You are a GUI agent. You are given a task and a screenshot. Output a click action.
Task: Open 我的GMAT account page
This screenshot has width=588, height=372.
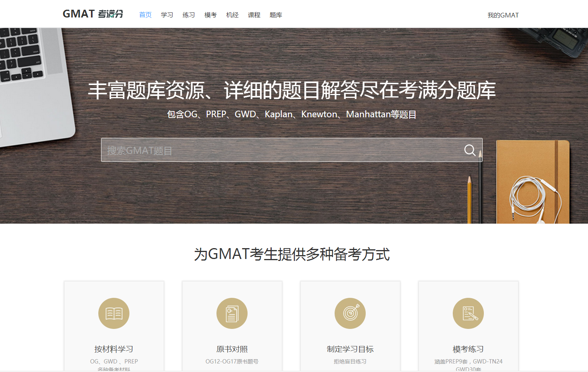pos(503,15)
